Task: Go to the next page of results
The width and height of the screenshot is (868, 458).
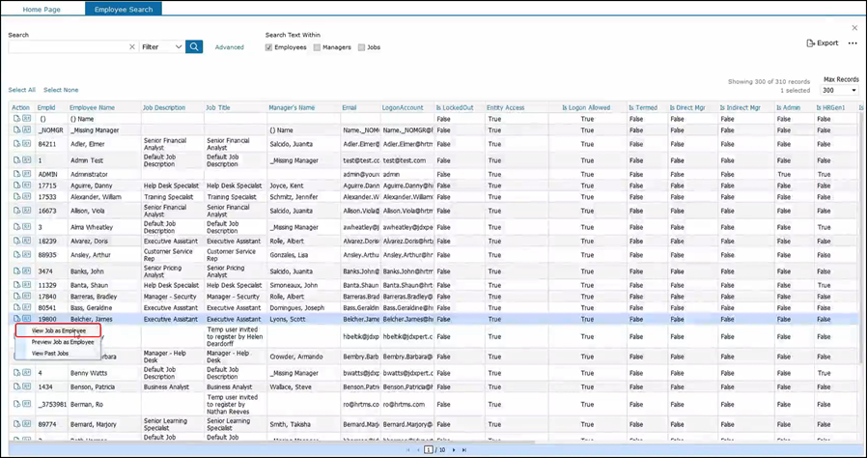Action: 452,450
